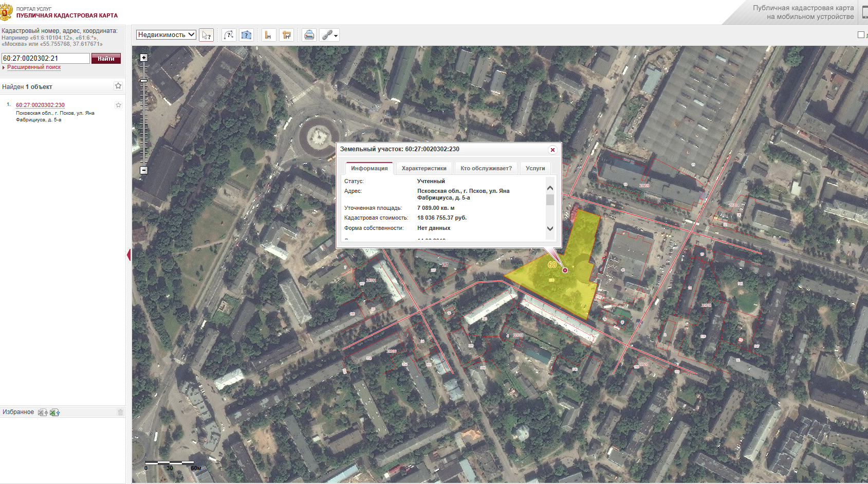Star all found results in header
This screenshot has height=484, width=868.
pyautogui.click(x=118, y=86)
